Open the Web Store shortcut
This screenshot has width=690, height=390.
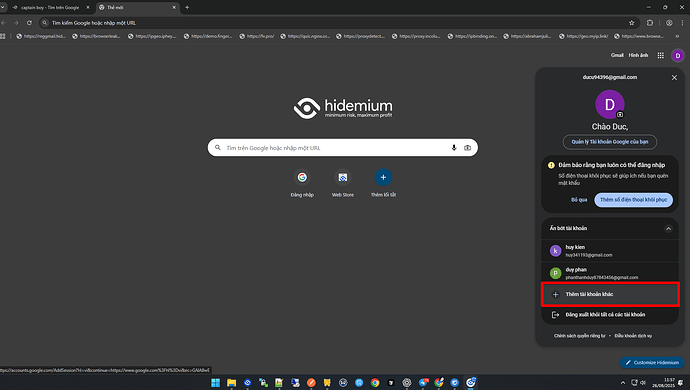point(343,183)
